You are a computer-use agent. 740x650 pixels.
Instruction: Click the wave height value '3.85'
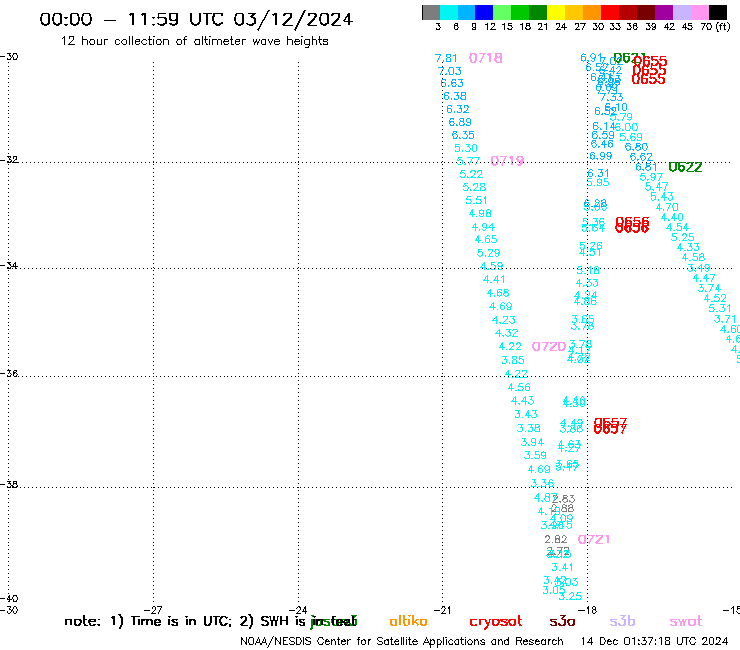(513, 360)
